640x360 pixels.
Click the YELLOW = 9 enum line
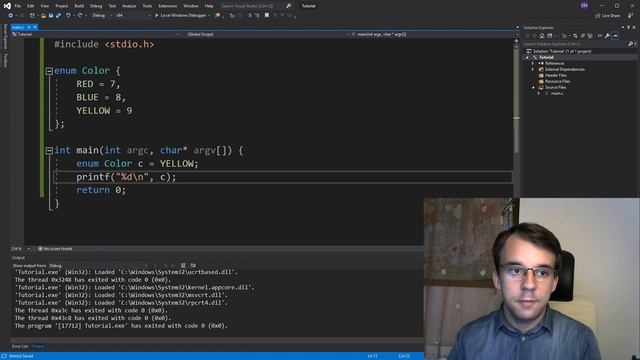pos(104,111)
